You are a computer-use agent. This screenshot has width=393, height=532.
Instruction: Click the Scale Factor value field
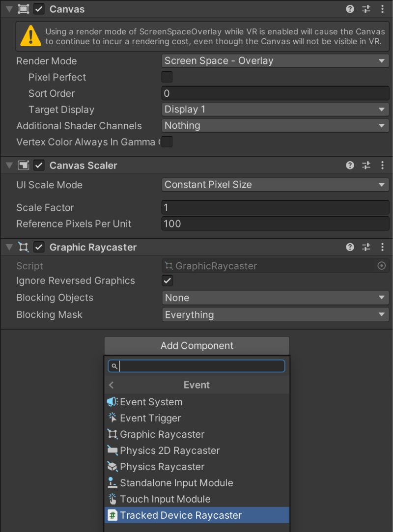coord(275,207)
